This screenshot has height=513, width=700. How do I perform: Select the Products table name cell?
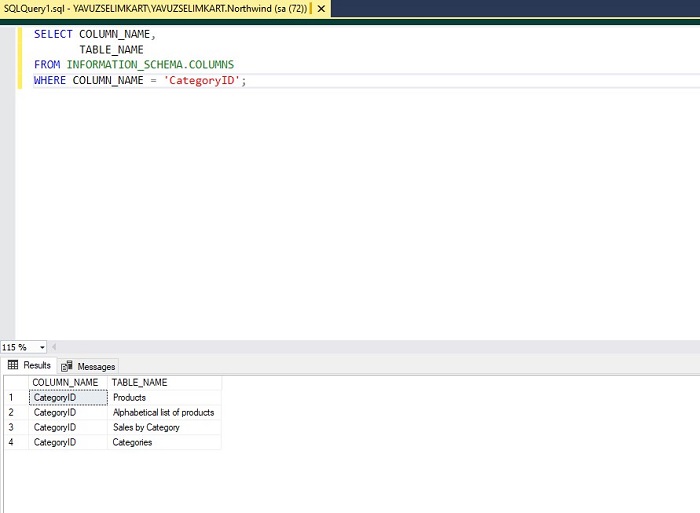pos(164,397)
